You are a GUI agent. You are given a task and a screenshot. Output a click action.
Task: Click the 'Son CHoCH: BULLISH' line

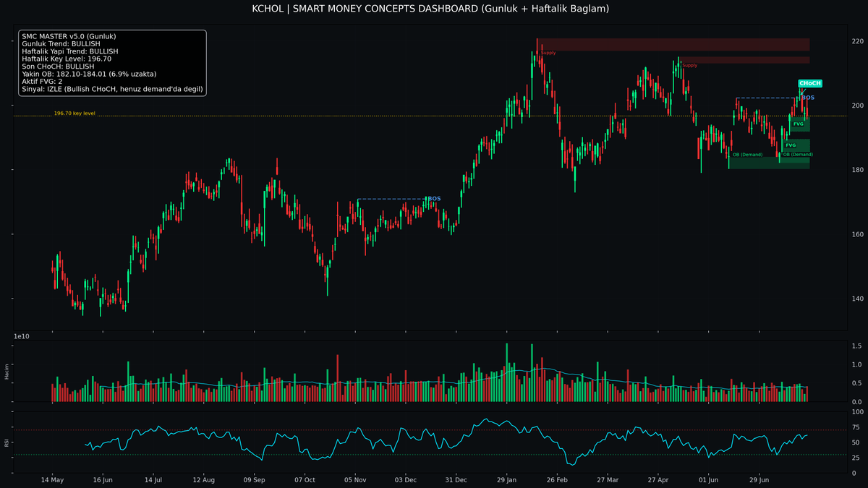click(x=58, y=67)
